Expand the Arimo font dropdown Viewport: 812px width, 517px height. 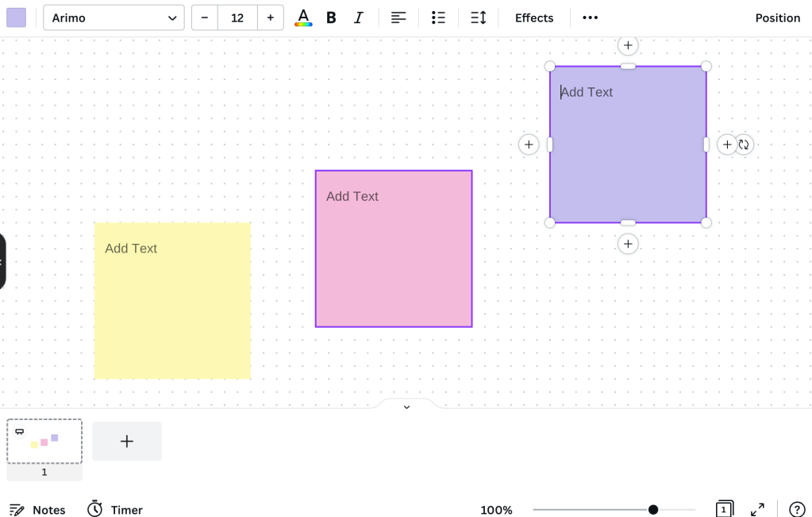(x=114, y=17)
